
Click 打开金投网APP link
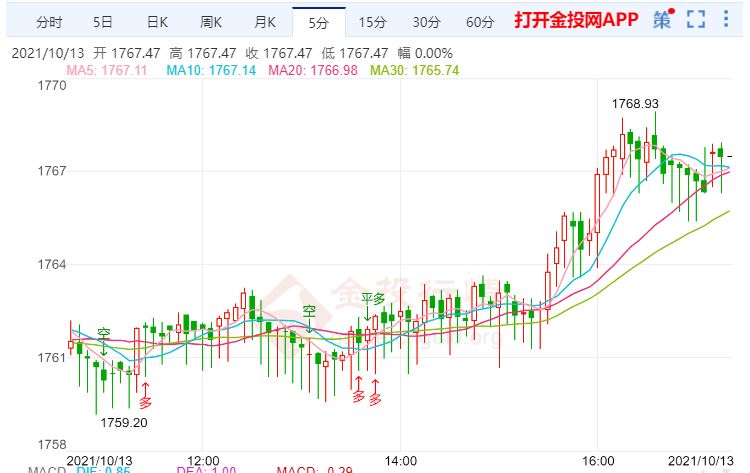pyautogui.click(x=576, y=20)
